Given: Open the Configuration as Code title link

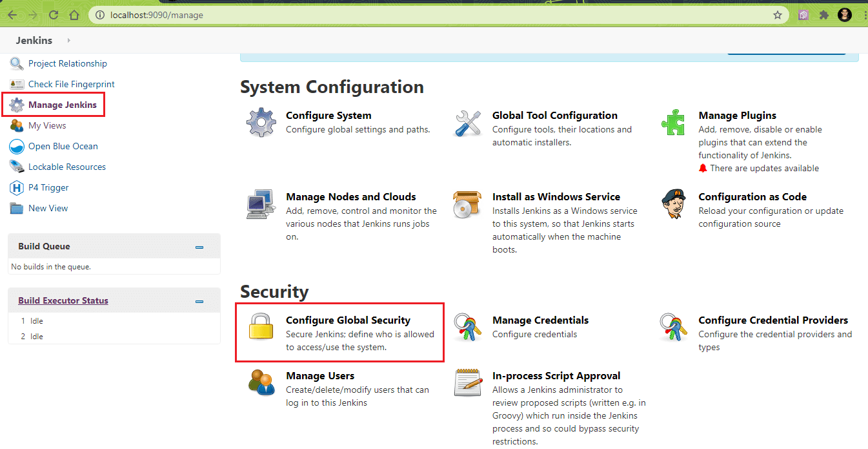Looking at the screenshot, I should [752, 197].
